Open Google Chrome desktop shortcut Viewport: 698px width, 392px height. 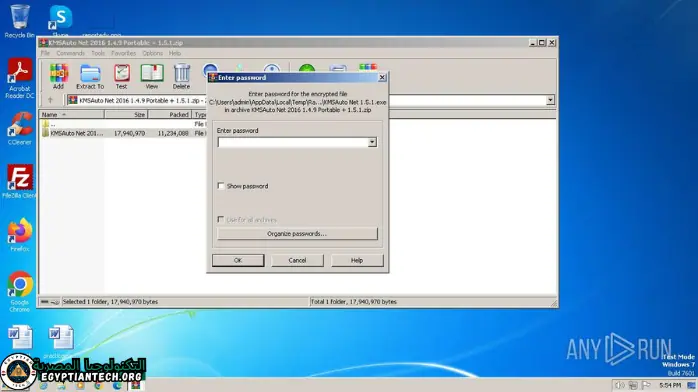point(20,291)
